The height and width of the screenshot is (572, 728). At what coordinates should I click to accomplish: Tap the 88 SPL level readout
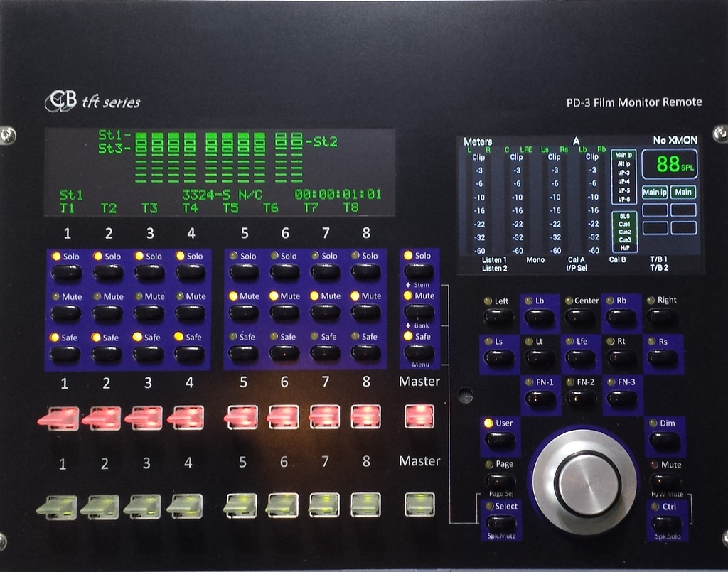point(670,164)
